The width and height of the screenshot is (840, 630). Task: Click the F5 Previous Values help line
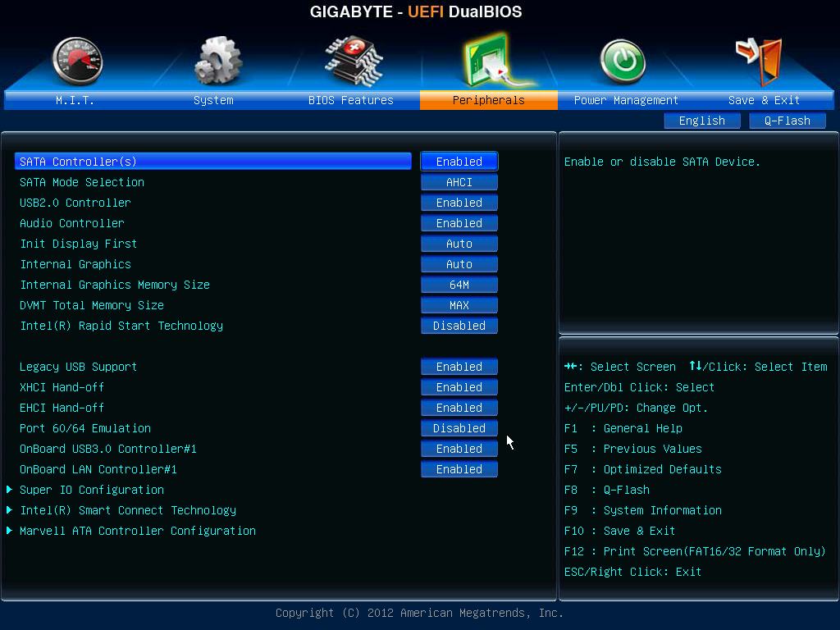(632, 449)
